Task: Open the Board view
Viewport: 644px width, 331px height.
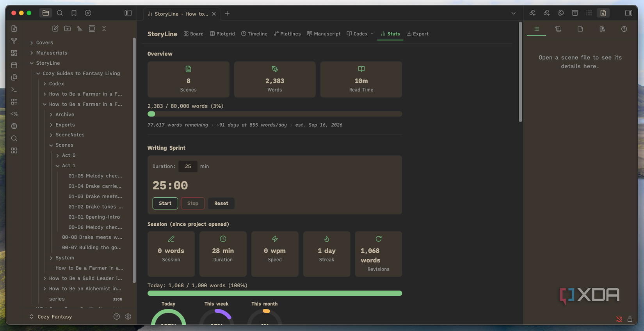Action: pyautogui.click(x=194, y=34)
